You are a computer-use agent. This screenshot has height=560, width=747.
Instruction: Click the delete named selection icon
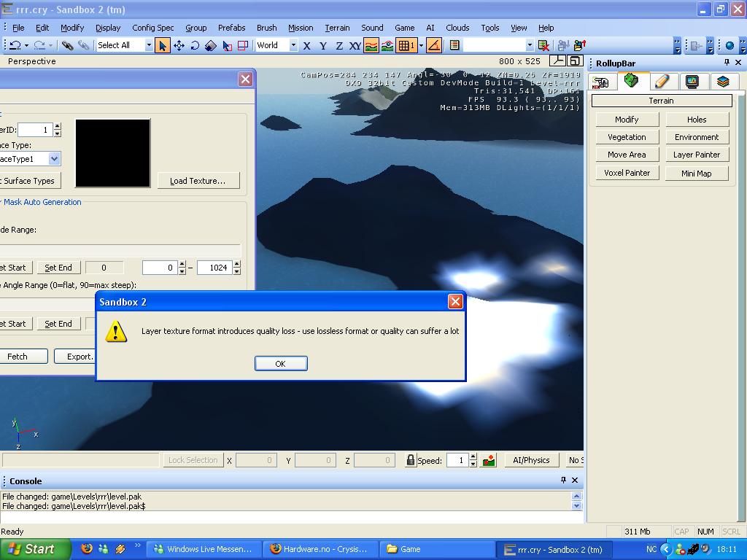(x=543, y=45)
